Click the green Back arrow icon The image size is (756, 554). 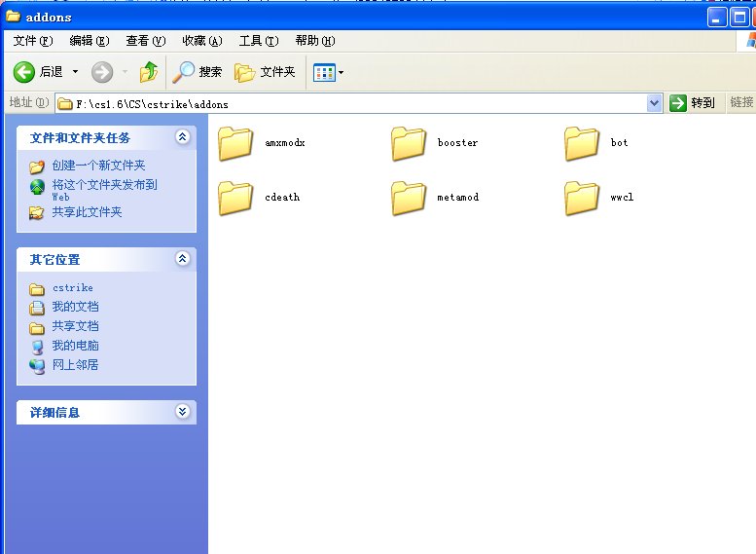(23, 72)
